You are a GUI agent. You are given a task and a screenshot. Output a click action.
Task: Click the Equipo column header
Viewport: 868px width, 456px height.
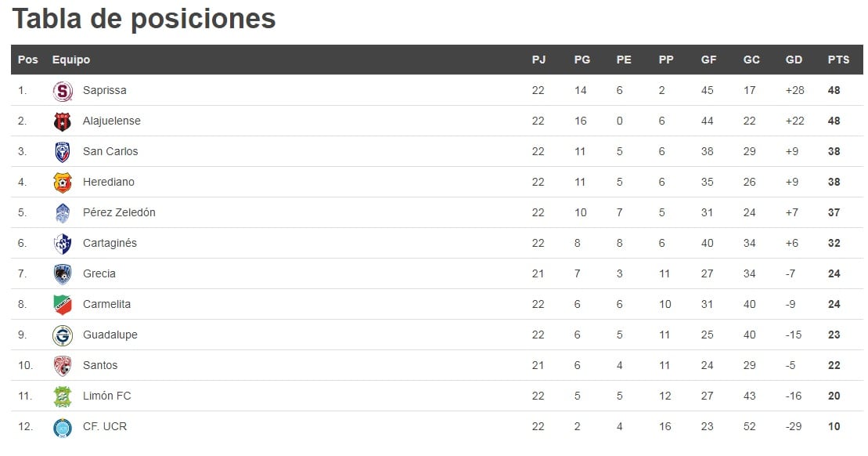click(71, 60)
